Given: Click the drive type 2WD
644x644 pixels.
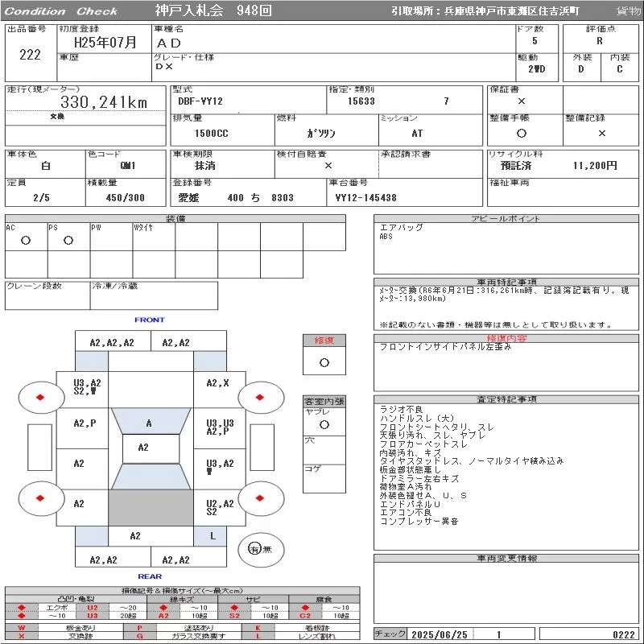Looking at the screenshot, I should click(536, 69).
